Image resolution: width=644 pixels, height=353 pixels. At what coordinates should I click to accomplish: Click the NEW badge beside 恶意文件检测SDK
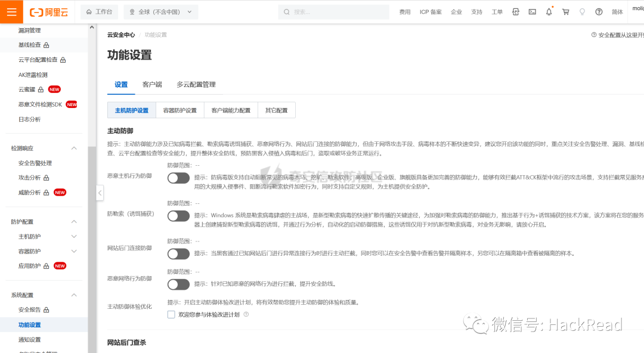point(72,104)
